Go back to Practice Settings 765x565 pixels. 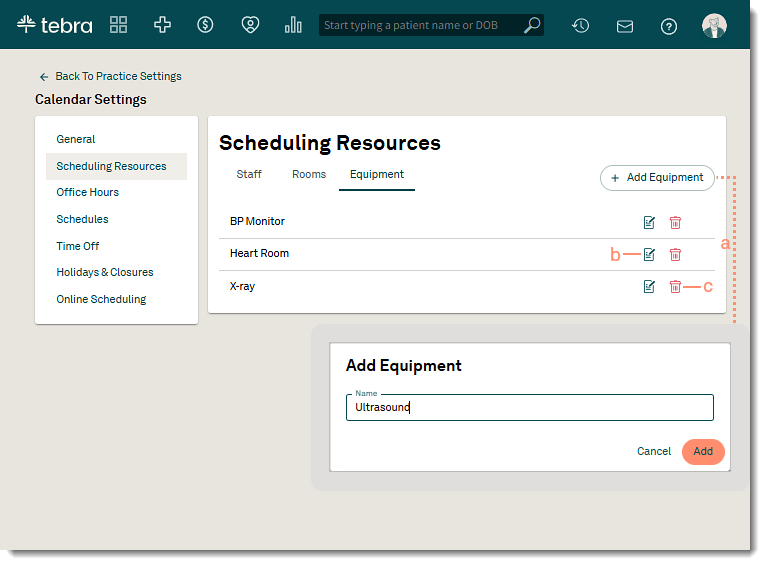point(118,76)
